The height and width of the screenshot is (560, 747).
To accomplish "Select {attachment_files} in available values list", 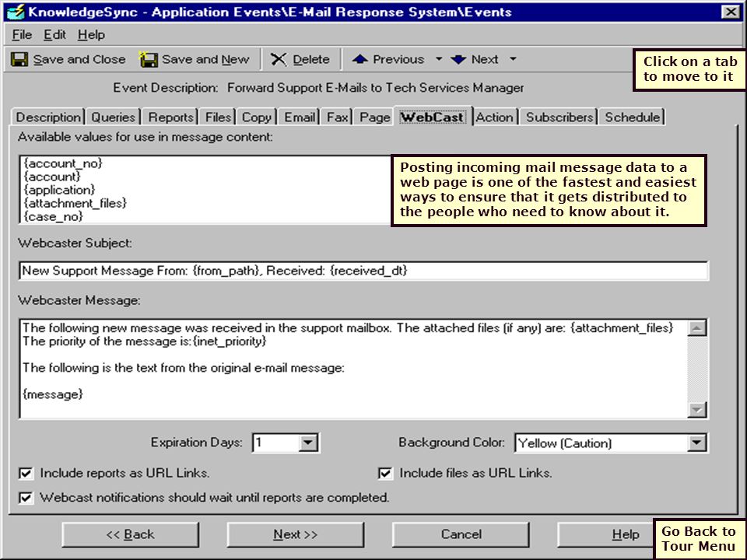I will pyautogui.click(x=75, y=203).
